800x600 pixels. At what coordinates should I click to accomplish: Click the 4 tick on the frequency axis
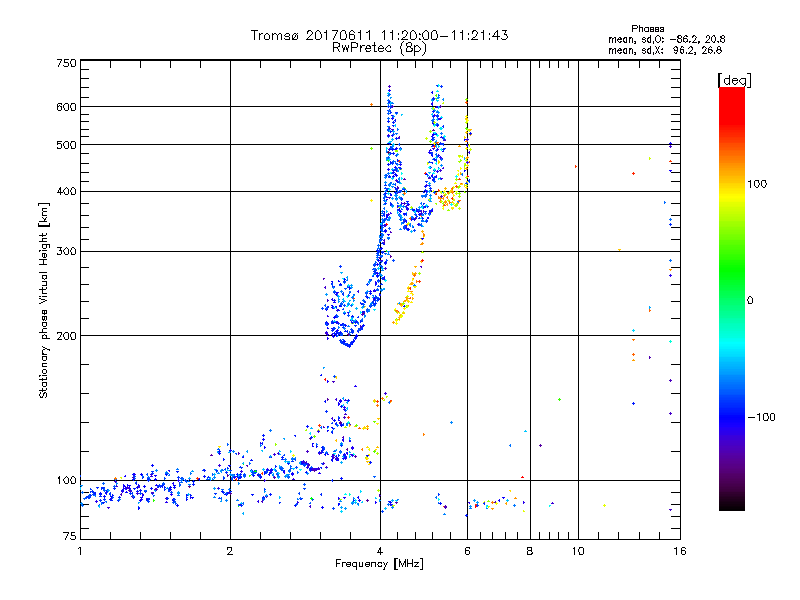pos(380,551)
